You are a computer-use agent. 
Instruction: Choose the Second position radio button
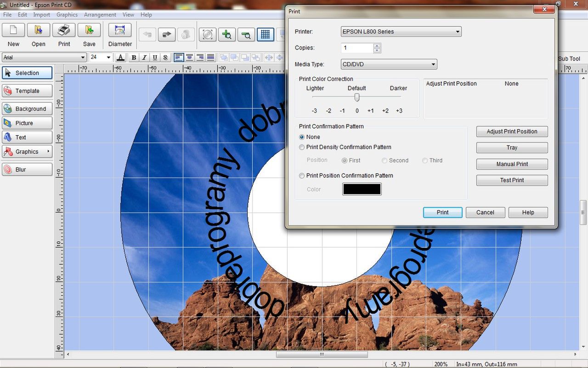pos(384,161)
